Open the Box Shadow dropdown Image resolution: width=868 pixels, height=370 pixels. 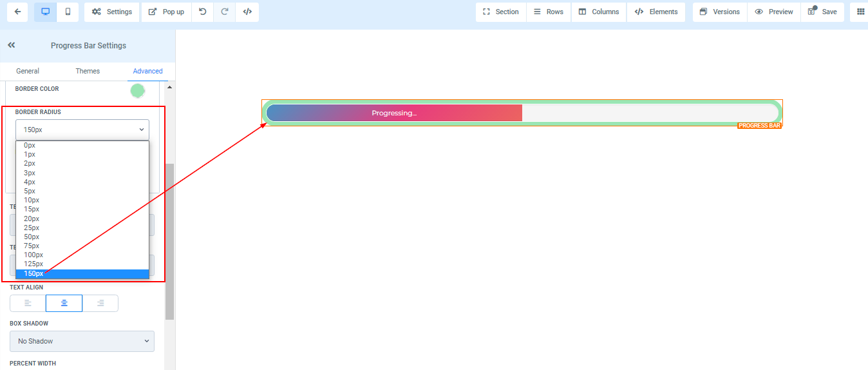[82, 341]
